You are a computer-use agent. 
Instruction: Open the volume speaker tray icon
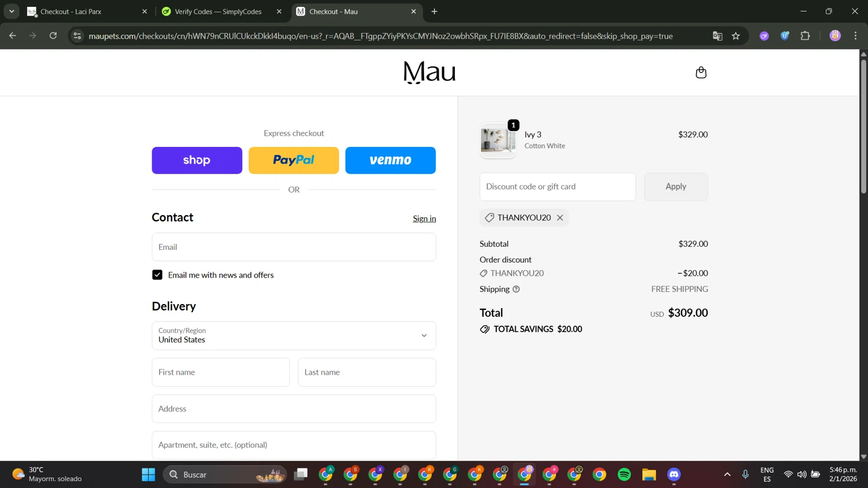(801, 475)
